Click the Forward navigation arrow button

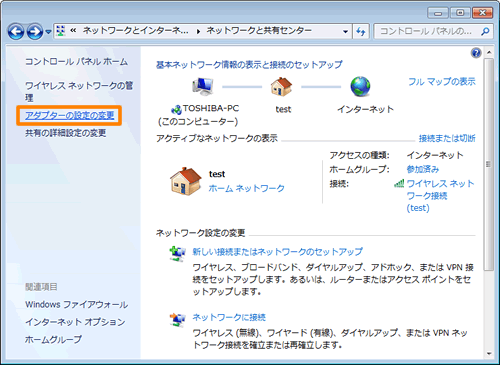click(35, 32)
